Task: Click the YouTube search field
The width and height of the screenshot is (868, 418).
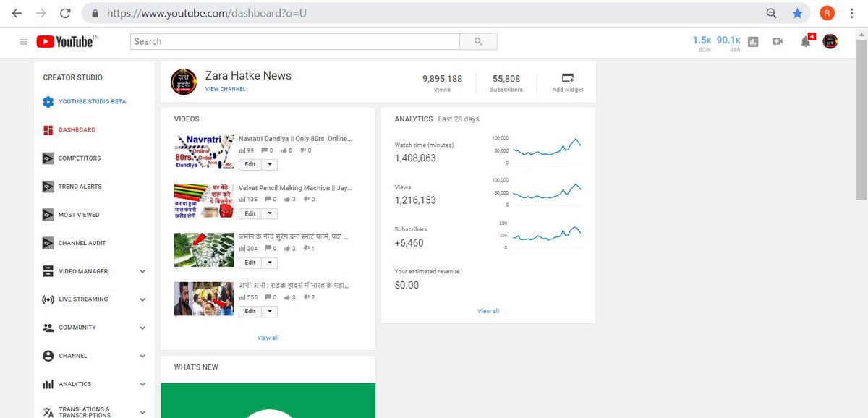Action: tap(295, 42)
